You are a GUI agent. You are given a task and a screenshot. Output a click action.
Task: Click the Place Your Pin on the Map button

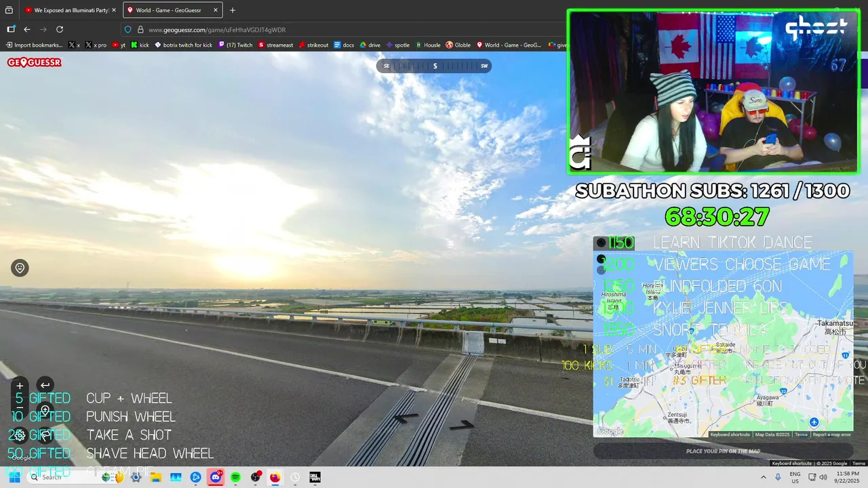(x=723, y=451)
